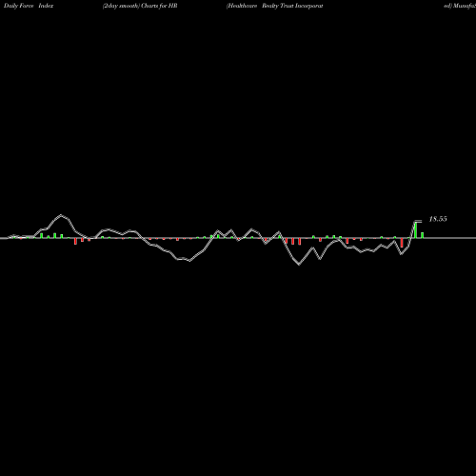
Task: Click the '(2day smooth) Charts for HR' text
Action: tap(140, 6)
